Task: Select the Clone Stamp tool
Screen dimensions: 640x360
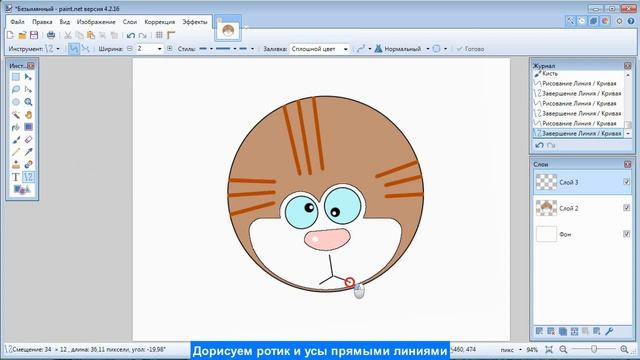Action: [x=16, y=164]
